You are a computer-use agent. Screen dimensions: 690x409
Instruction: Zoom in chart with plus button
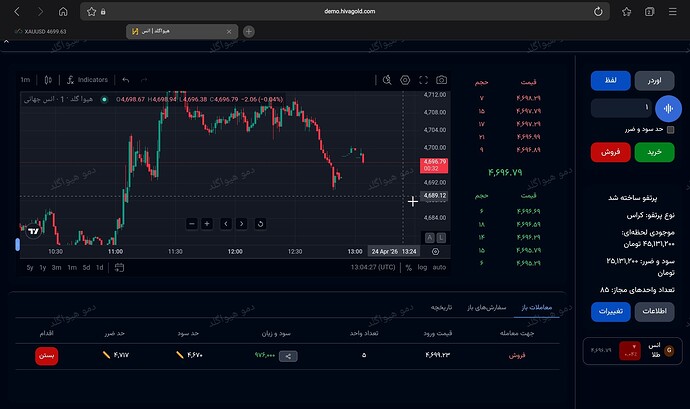(207, 224)
